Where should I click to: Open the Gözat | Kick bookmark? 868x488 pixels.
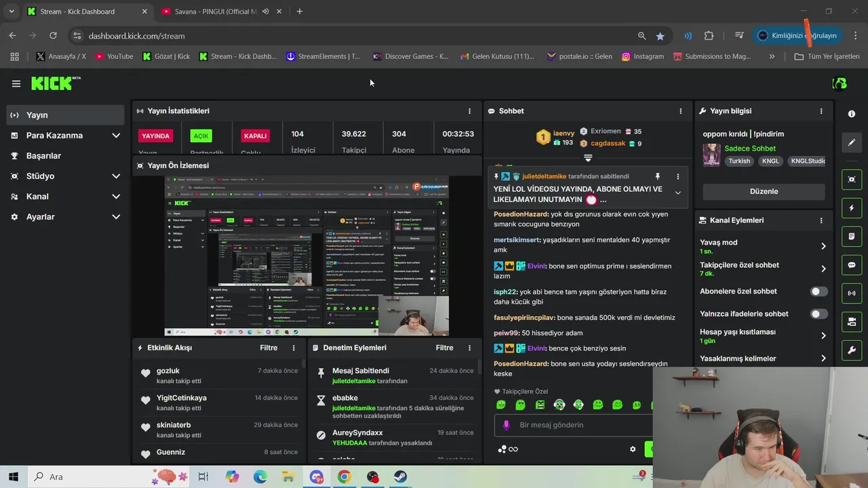pos(166,56)
